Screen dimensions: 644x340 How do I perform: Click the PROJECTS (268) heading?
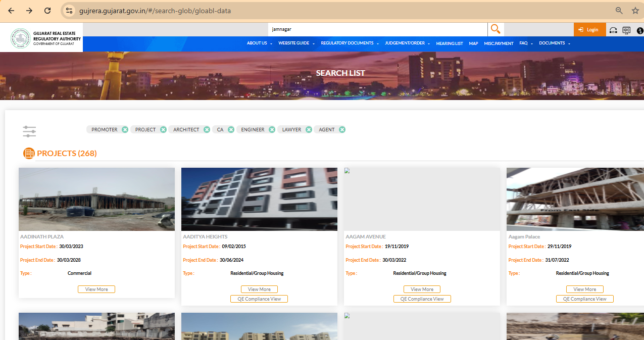[67, 153]
